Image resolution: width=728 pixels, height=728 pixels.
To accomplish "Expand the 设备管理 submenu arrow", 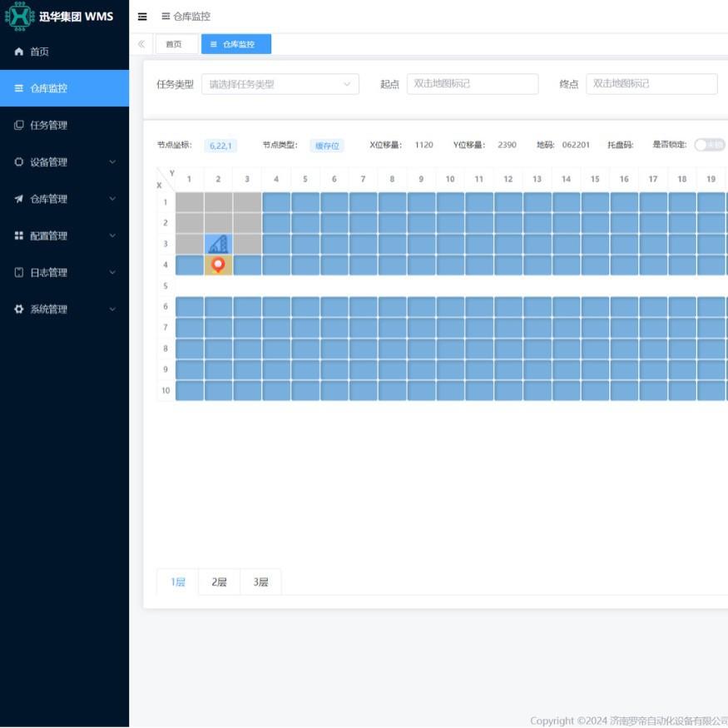I will click(x=112, y=161).
